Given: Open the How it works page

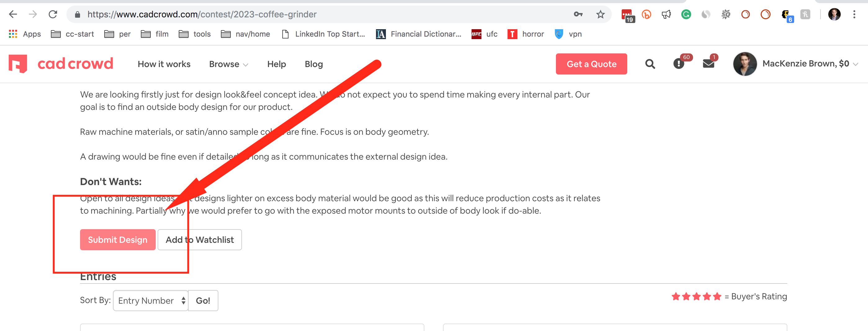Looking at the screenshot, I should (164, 64).
